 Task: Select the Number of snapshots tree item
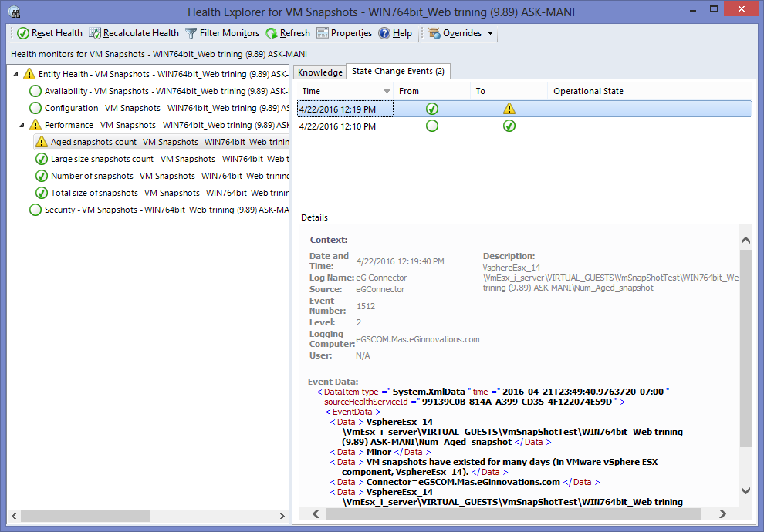pyautogui.click(x=170, y=177)
